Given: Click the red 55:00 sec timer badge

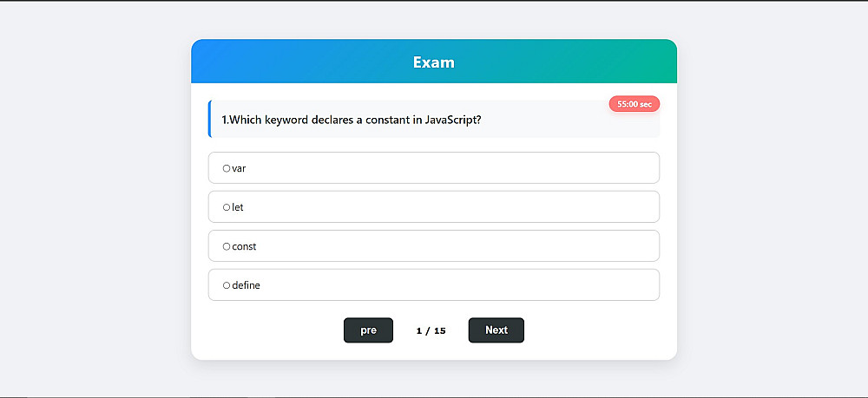Looking at the screenshot, I should 634,104.
